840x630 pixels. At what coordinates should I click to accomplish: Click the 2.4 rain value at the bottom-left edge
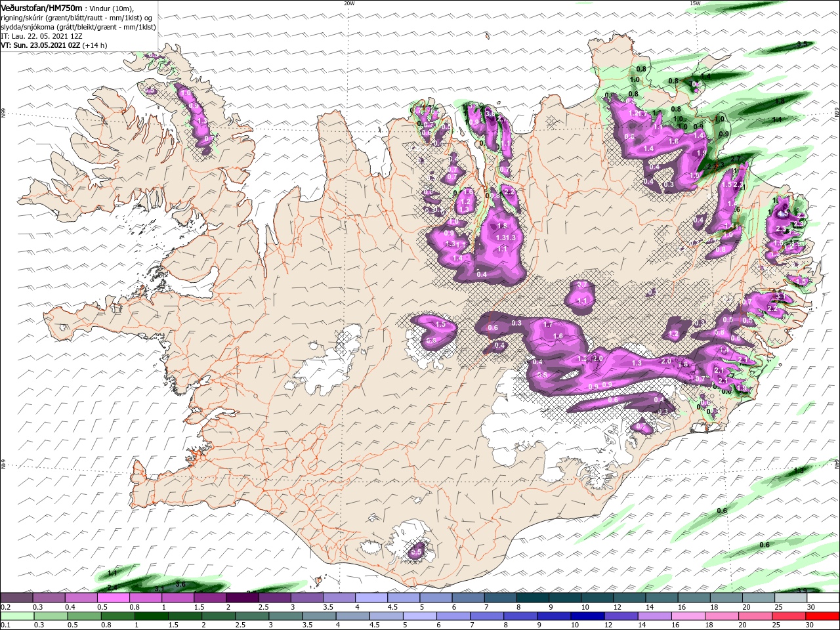[x=112, y=587]
